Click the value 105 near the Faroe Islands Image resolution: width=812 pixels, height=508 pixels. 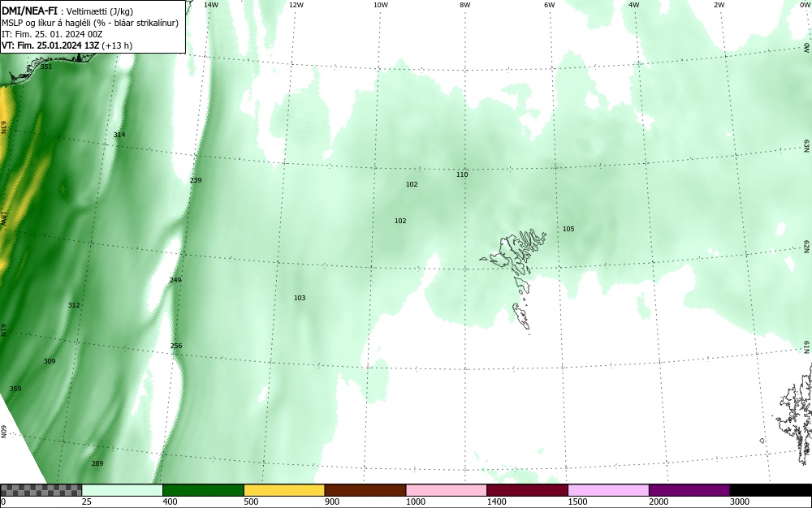click(x=568, y=229)
